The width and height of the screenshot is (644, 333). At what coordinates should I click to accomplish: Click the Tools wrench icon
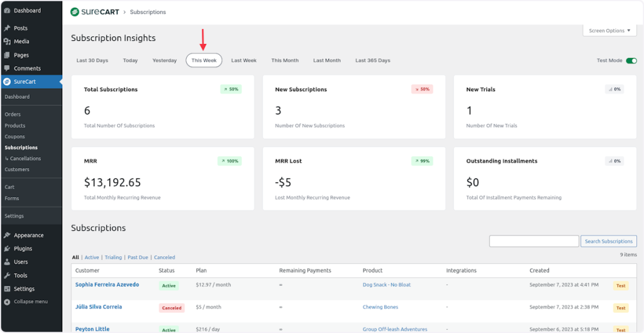click(x=7, y=276)
